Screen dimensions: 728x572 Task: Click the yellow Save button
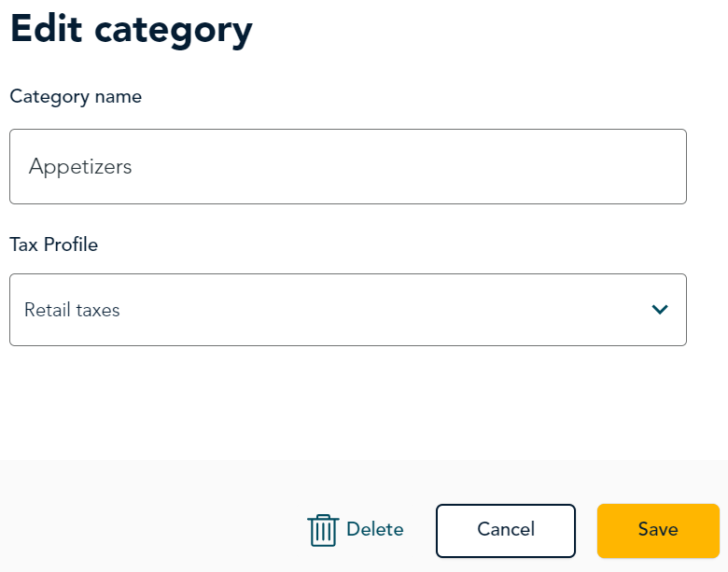click(658, 530)
